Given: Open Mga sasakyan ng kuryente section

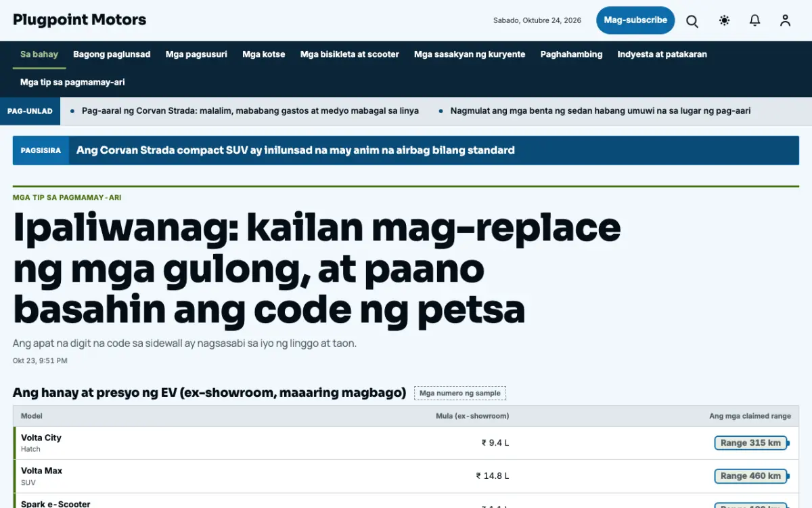Looking at the screenshot, I should click(470, 54).
